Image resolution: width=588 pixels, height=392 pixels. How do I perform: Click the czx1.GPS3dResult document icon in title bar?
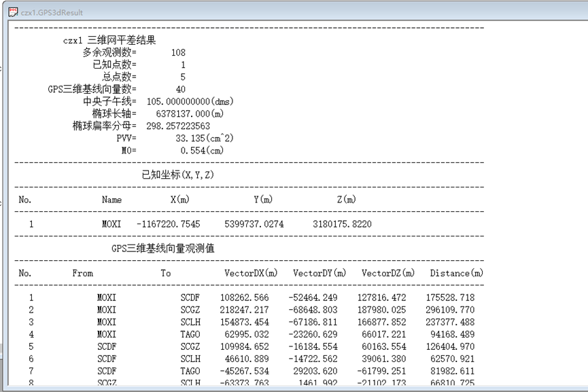tap(12, 12)
